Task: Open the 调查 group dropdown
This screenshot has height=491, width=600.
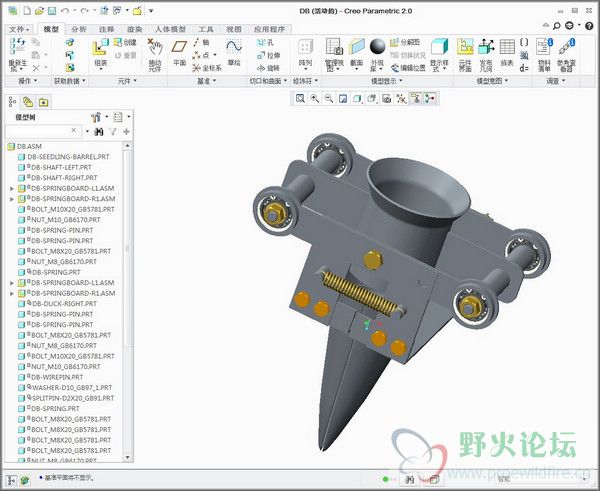Action: 555,81
